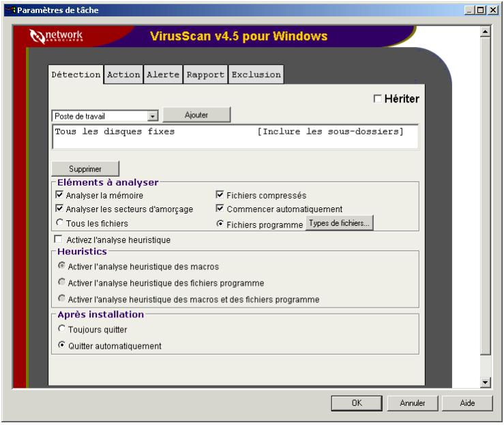Screen dimensions: 504x425
Task: Click the [Inclure les sous-dossiers] text
Action: 330,132
